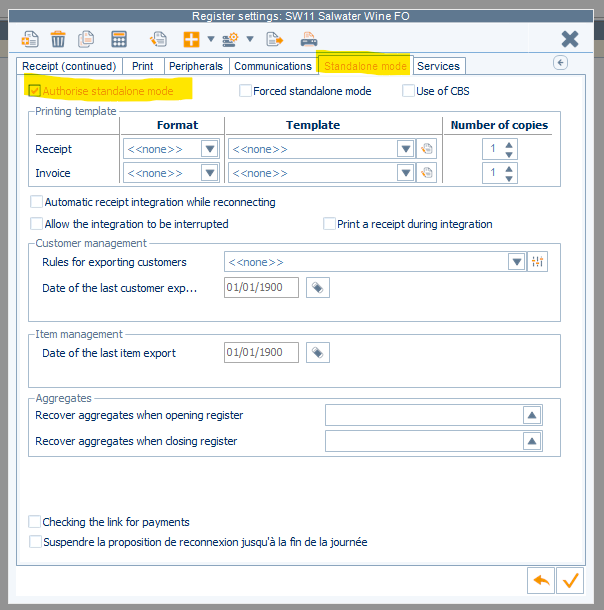Expand arrow next to orange plus icon

pos(211,39)
